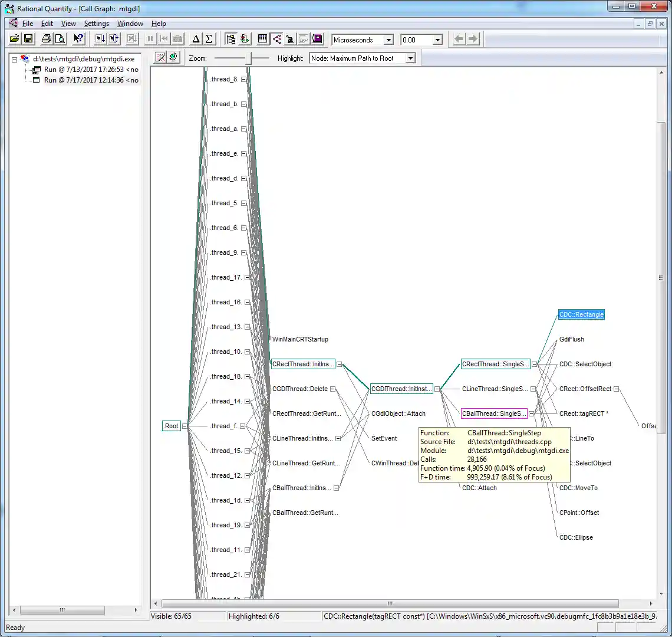Image resolution: width=672 pixels, height=637 pixels.
Task: Click the Save floppy disk icon
Action: click(x=28, y=40)
